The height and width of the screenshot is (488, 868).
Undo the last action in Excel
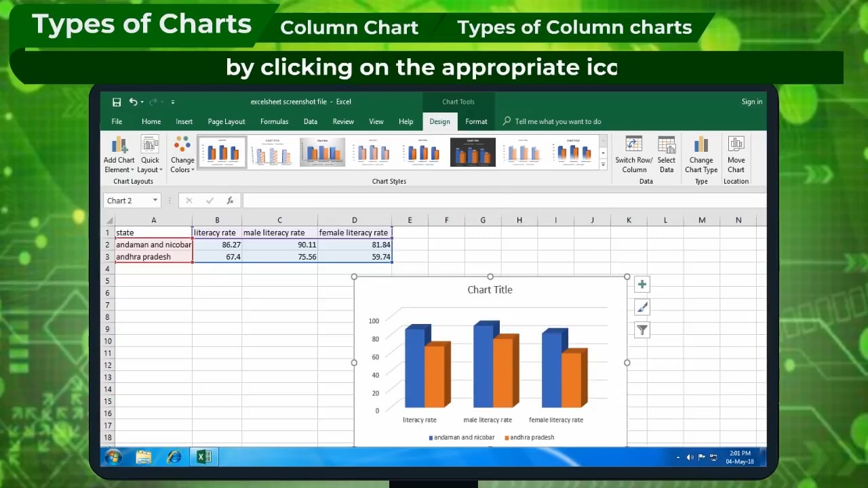[x=133, y=102]
